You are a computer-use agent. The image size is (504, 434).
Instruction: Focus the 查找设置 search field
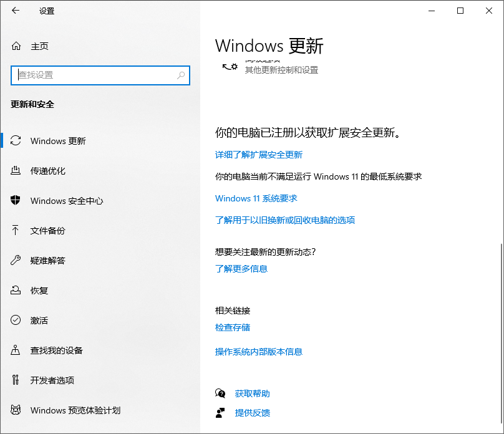[x=100, y=75]
